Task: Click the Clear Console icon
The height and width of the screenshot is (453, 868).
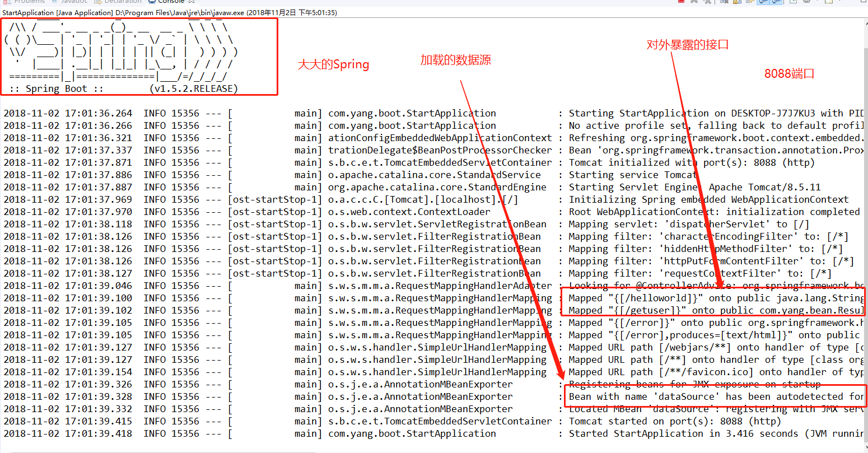Action: click(x=724, y=2)
